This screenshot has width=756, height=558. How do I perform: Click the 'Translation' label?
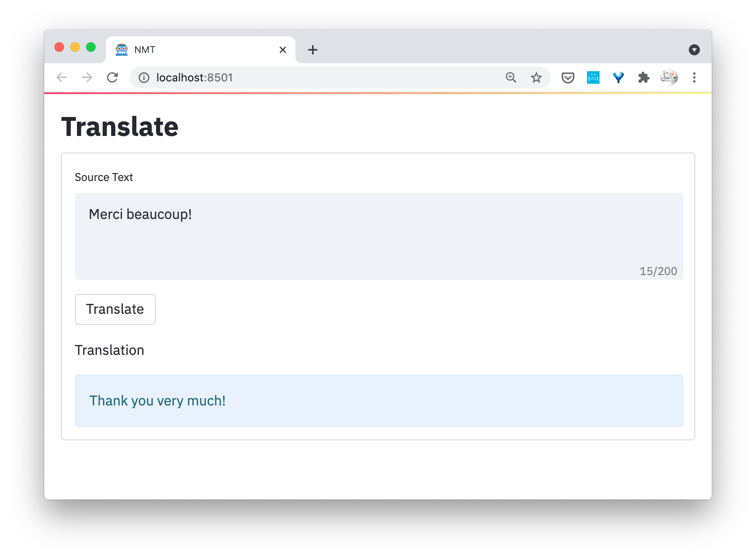[x=109, y=350]
